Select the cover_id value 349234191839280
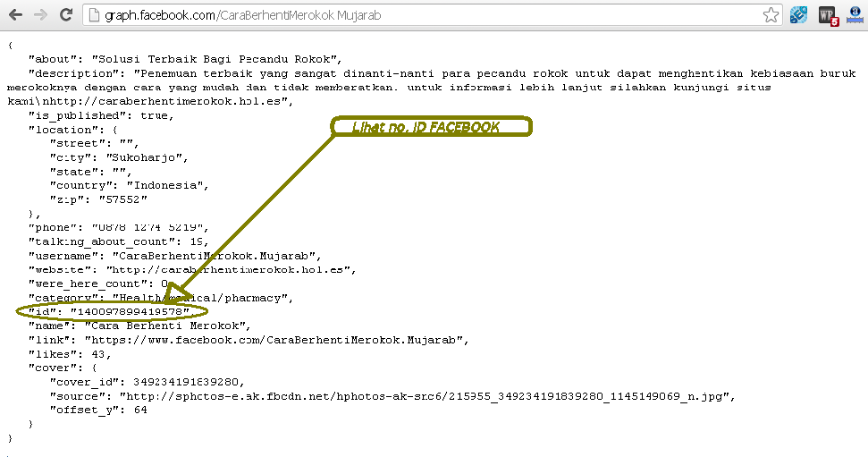This screenshot has width=868, height=457. tap(185, 382)
